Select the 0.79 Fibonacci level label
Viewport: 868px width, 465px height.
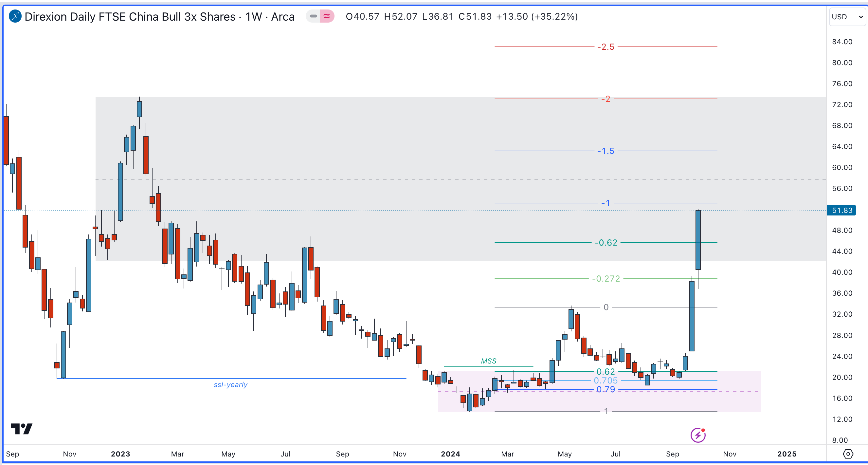tap(606, 389)
